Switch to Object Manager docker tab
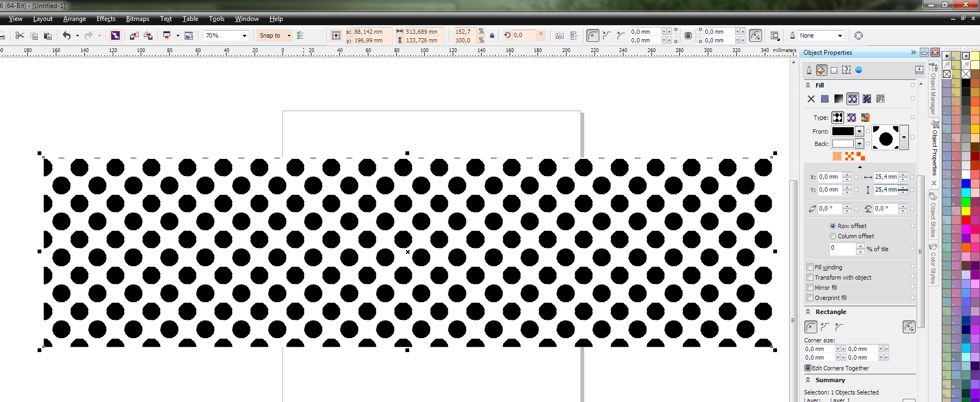Image resolution: width=980 pixels, height=402 pixels. [x=933, y=90]
